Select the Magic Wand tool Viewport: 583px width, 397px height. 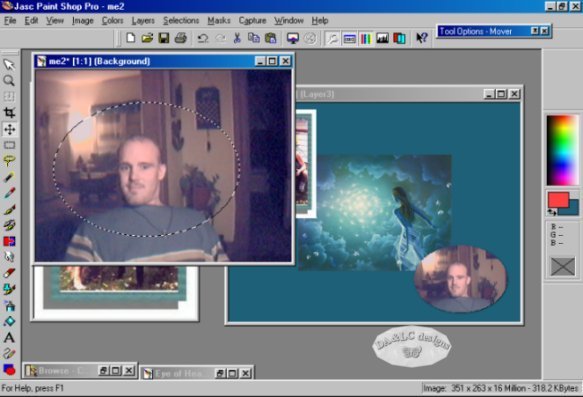(9, 177)
